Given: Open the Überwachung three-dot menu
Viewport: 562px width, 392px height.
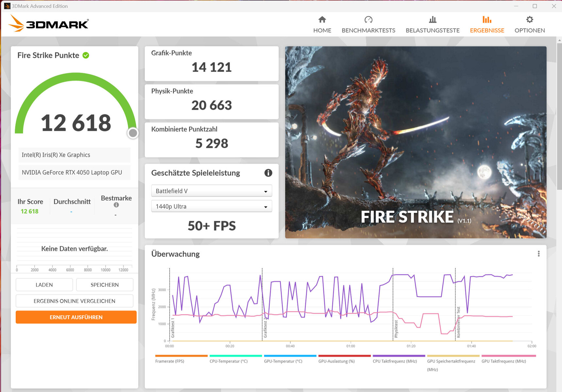Looking at the screenshot, I should click(538, 254).
